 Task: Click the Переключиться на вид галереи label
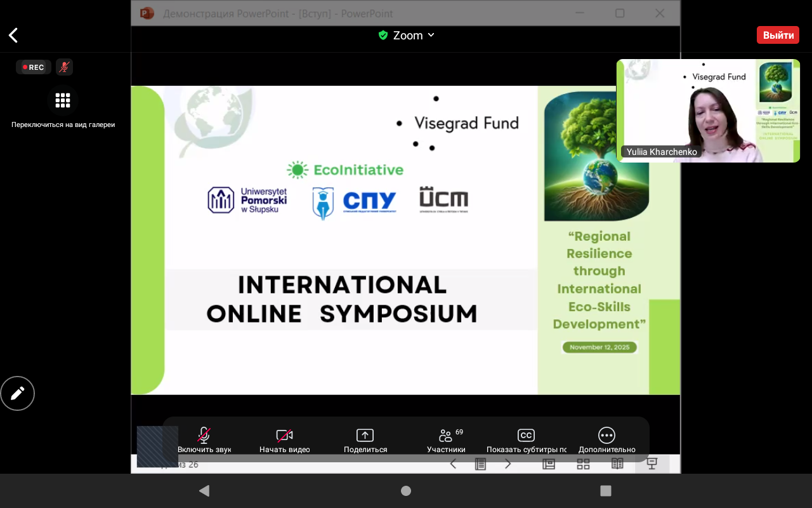point(63,125)
